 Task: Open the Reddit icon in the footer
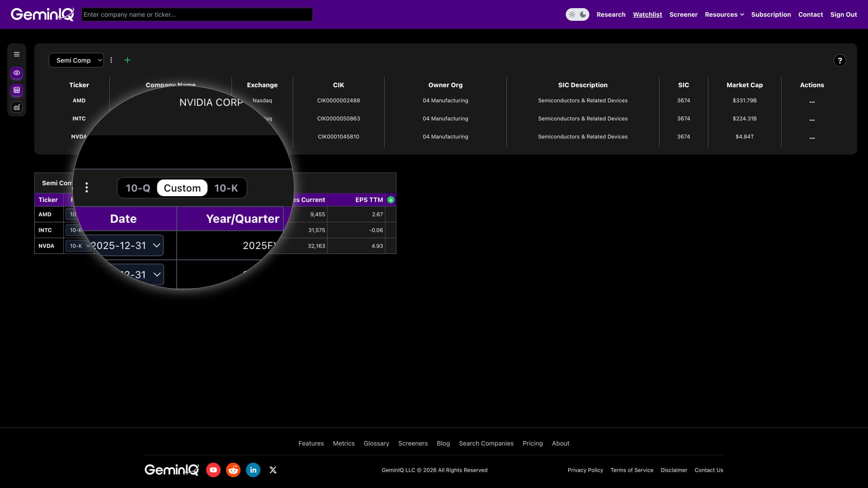tap(233, 470)
